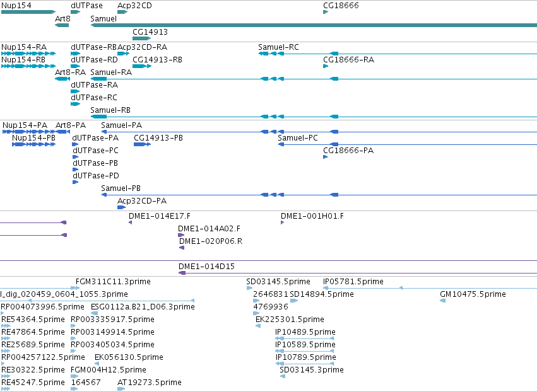
Task: Click the IP10589.5prime EST label
Action: coord(305,345)
